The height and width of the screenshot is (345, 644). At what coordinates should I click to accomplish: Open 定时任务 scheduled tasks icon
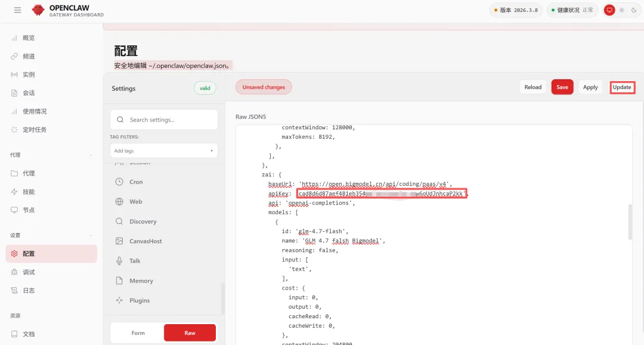pos(14,130)
